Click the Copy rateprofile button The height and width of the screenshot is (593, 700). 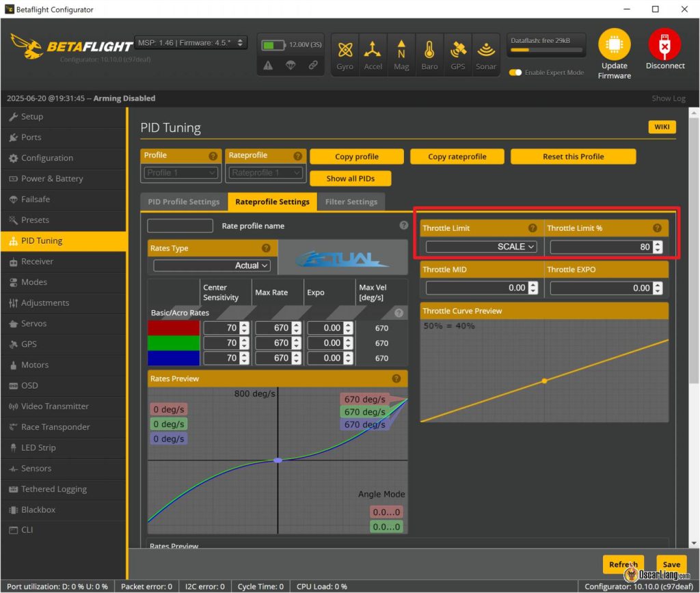tap(457, 156)
